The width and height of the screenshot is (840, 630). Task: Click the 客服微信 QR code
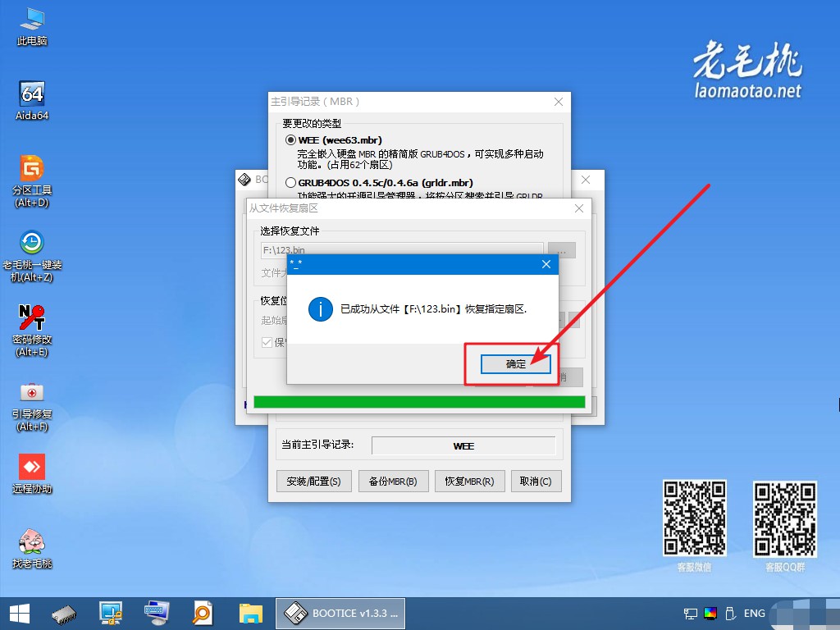point(694,518)
